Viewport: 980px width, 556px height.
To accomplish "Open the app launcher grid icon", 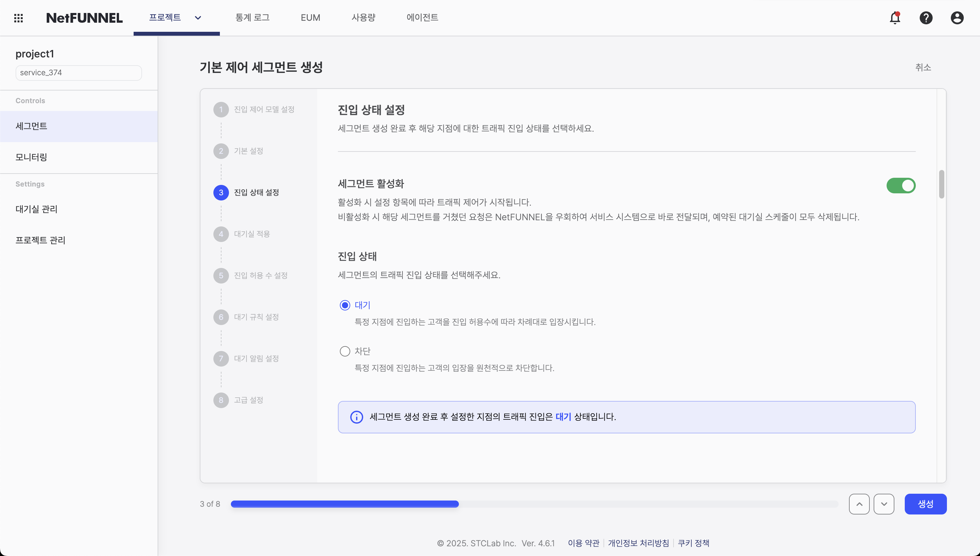I will [x=18, y=18].
